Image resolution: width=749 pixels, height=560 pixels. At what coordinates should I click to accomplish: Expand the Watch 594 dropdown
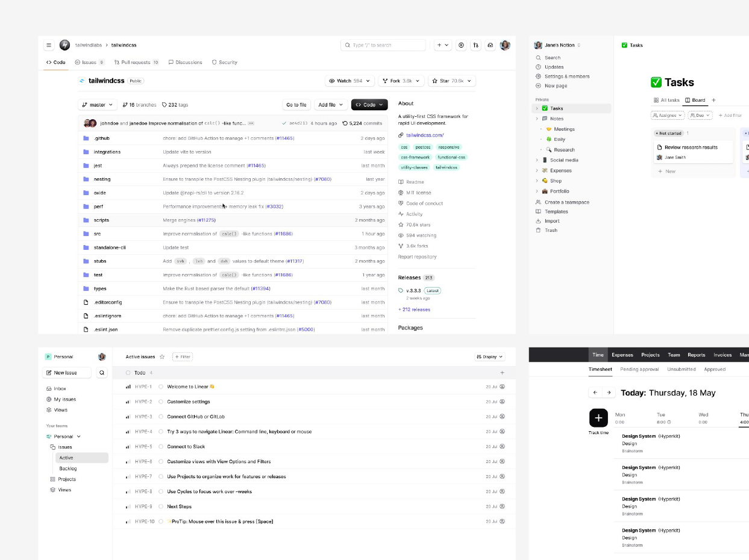tap(349, 81)
